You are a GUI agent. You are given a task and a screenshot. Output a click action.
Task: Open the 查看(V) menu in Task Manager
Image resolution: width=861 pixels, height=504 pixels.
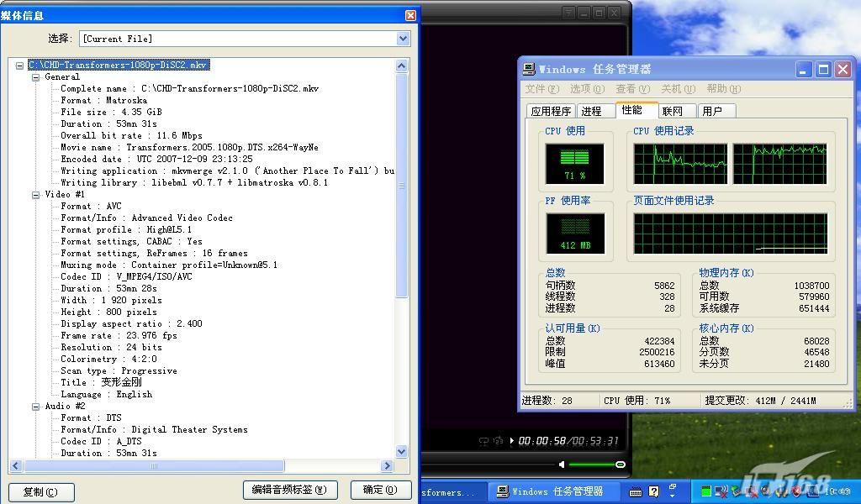(632, 89)
